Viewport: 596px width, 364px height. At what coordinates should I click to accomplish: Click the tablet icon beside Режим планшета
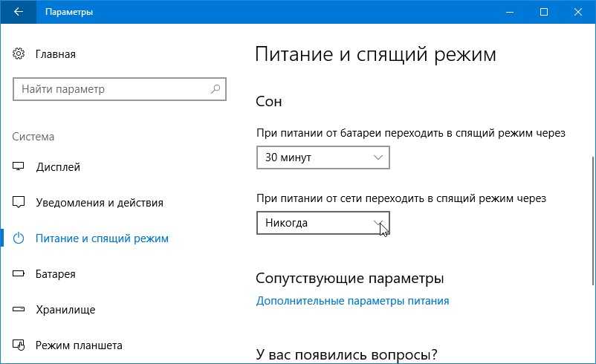pyautogui.click(x=19, y=345)
